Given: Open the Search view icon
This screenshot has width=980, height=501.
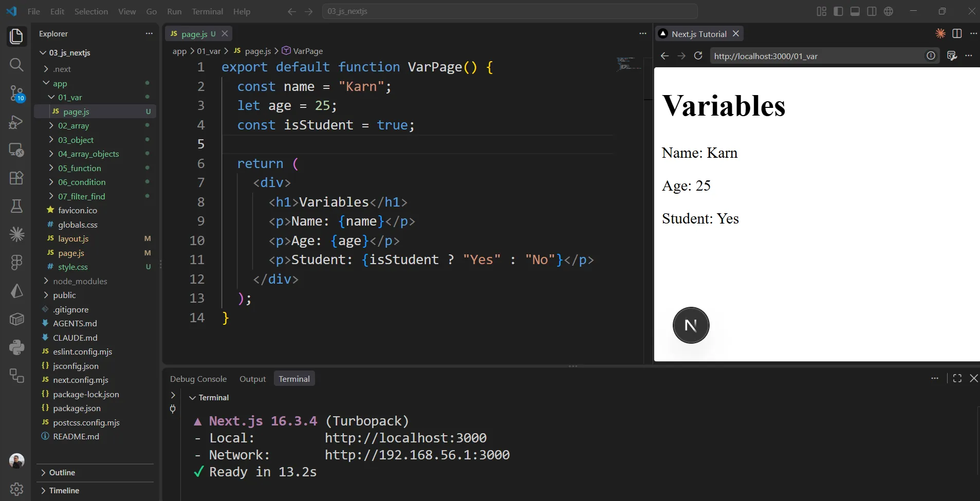Looking at the screenshot, I should coord(16,65).
